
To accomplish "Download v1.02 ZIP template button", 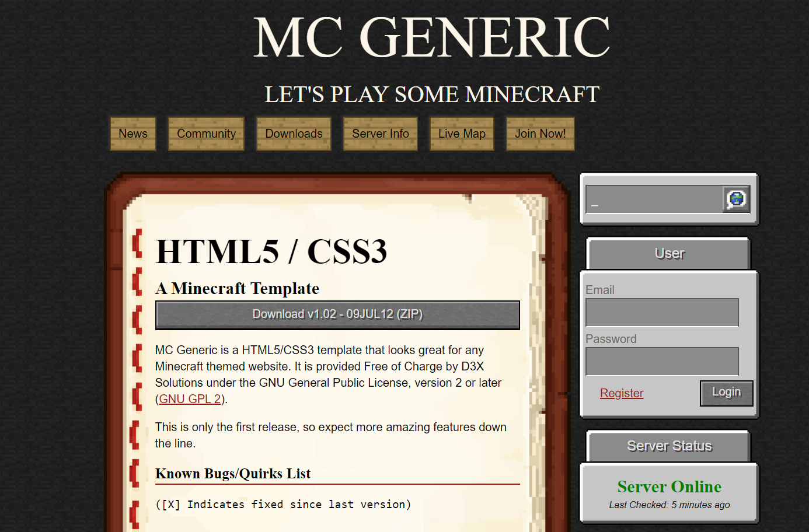I will coord(337,314).
